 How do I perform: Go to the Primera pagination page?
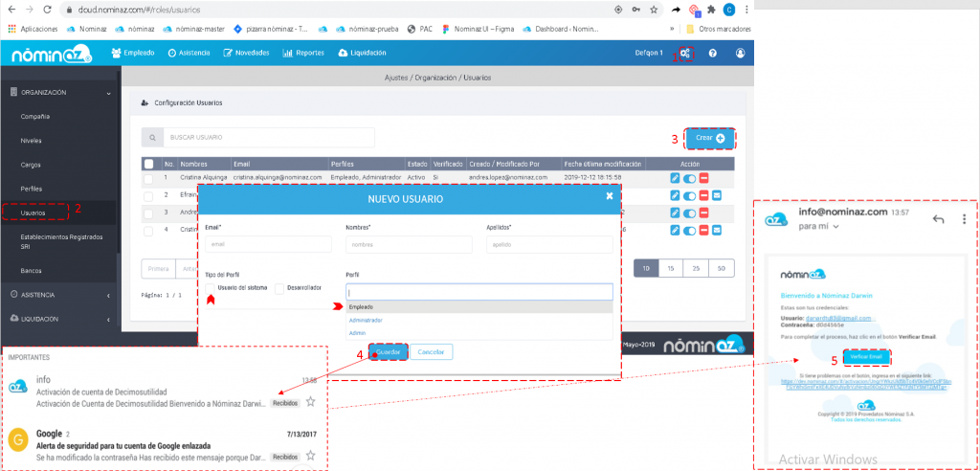[x=159, y=268]
